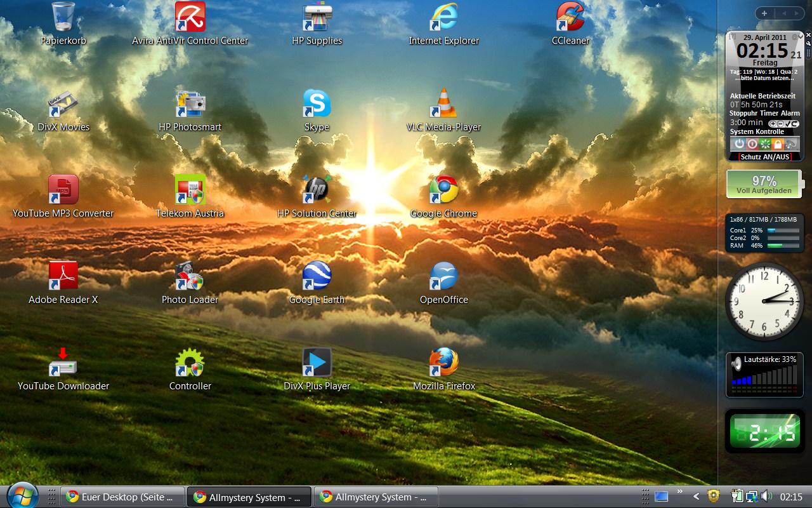Show hidden tray icons with the left arrow
Screen dimensions: 812x508
(696, 497)
